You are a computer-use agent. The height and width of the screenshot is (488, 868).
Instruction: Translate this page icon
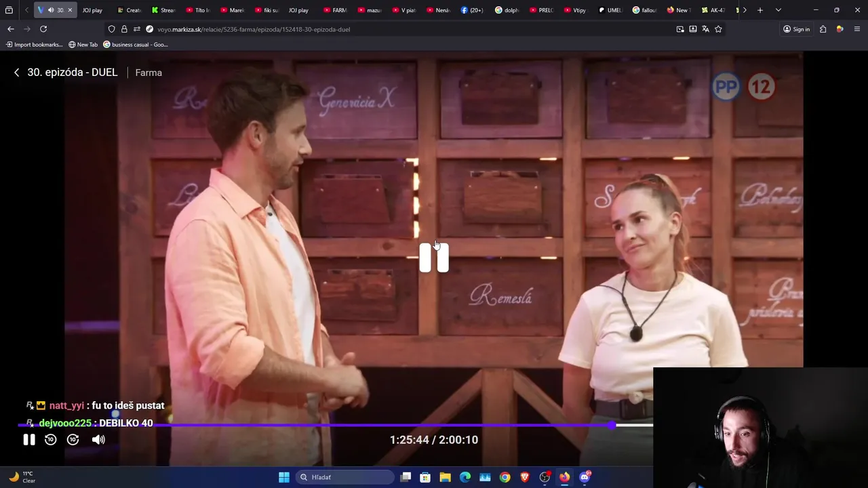click(x=705, y=29)
